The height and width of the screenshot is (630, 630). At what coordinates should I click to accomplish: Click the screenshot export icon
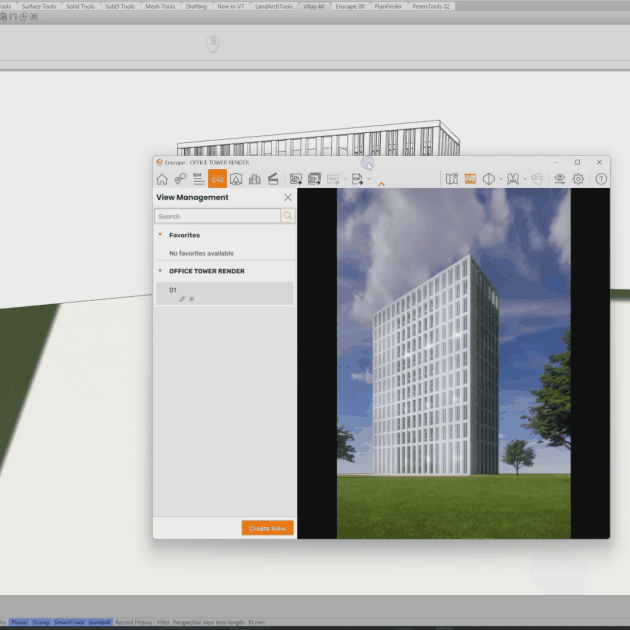[296, 179]
